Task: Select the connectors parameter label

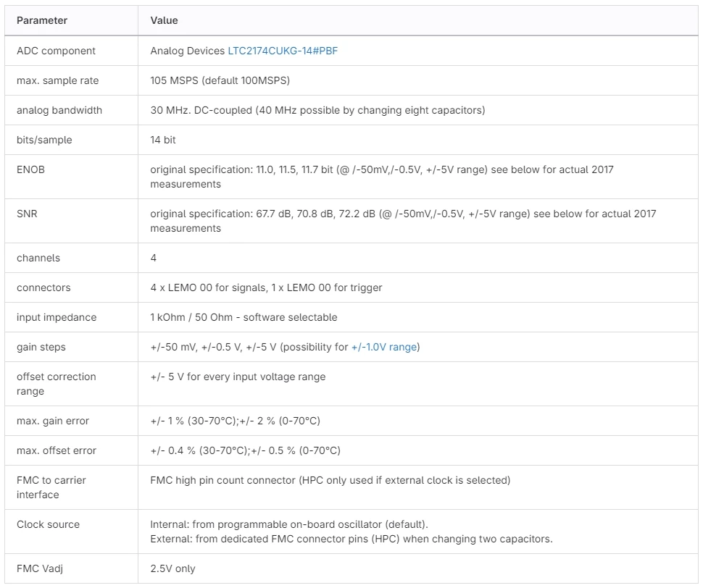Action: pyautogui.click(x=43, y=287)
